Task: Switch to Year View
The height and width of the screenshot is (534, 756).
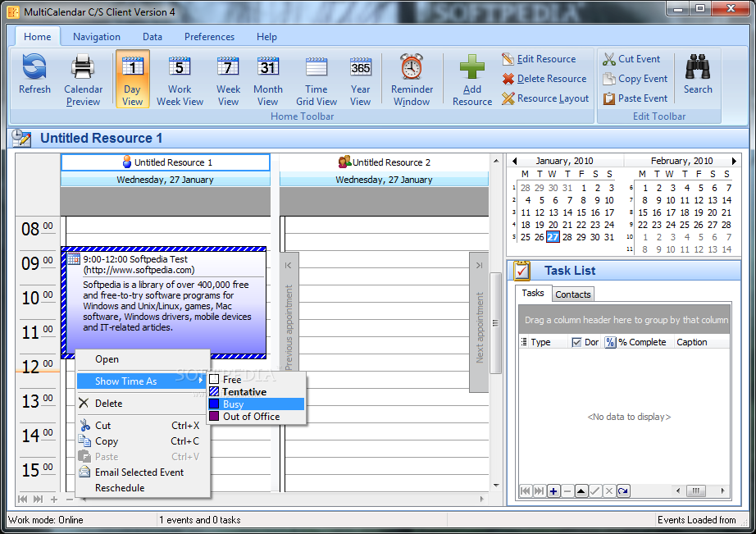Action: (x=360, y=80)
